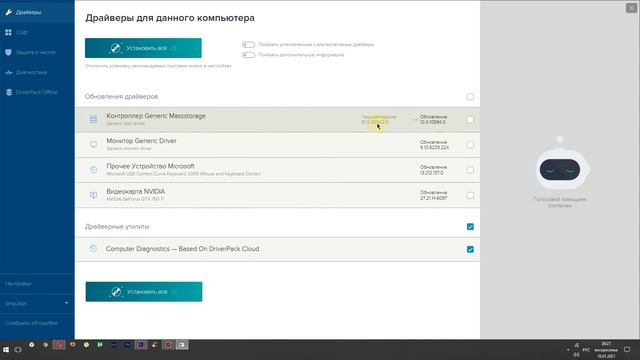The image size is (640, 360).
Task: Click the network icon in the system tray
Action: pyautogui.click(x=577, y=346)
